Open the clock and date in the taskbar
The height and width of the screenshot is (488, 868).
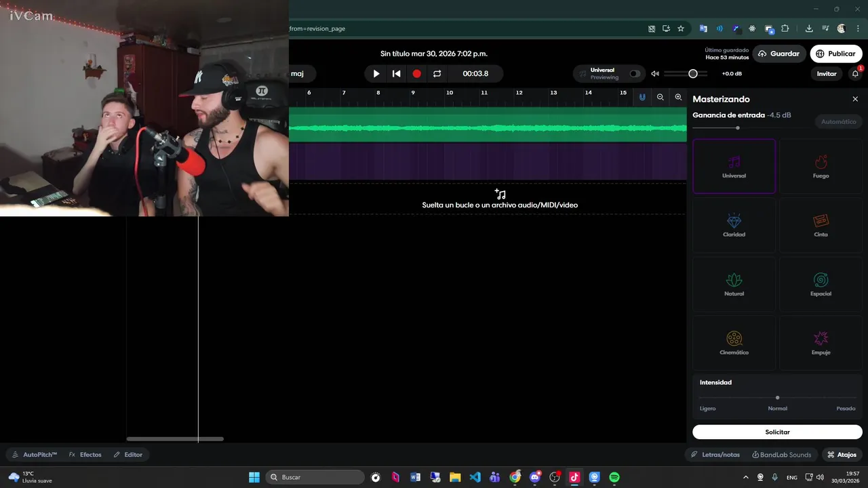pyautogui.click(x=847, y=477)
